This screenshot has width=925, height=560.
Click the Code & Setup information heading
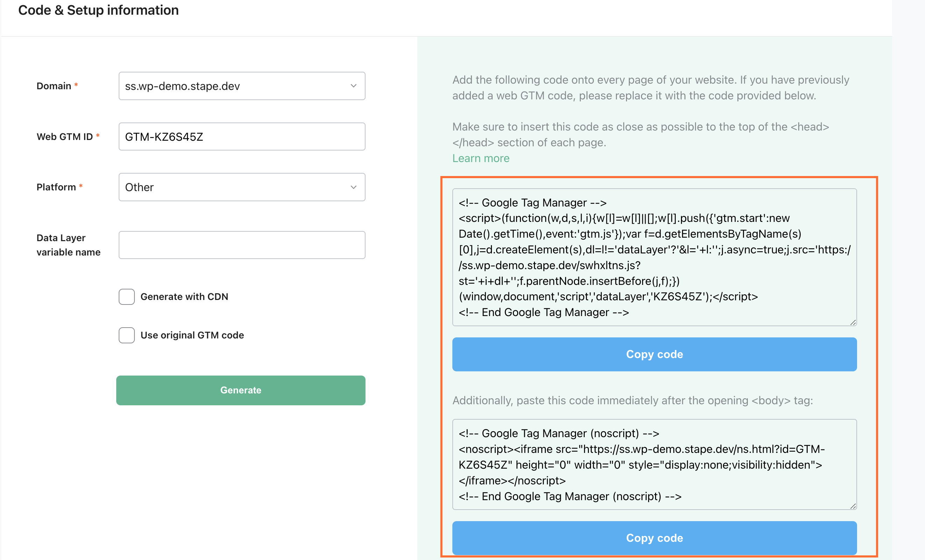coord(98,10)
